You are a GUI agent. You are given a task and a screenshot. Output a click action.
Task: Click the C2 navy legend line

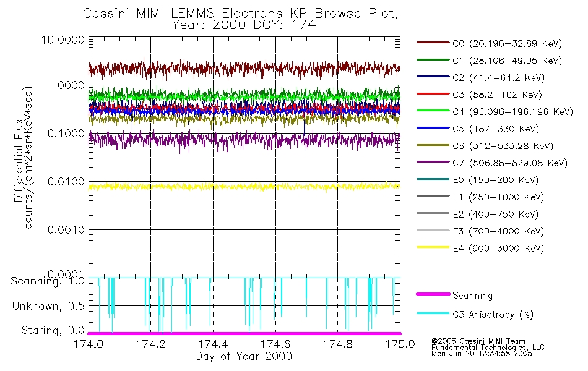[433, 77]
